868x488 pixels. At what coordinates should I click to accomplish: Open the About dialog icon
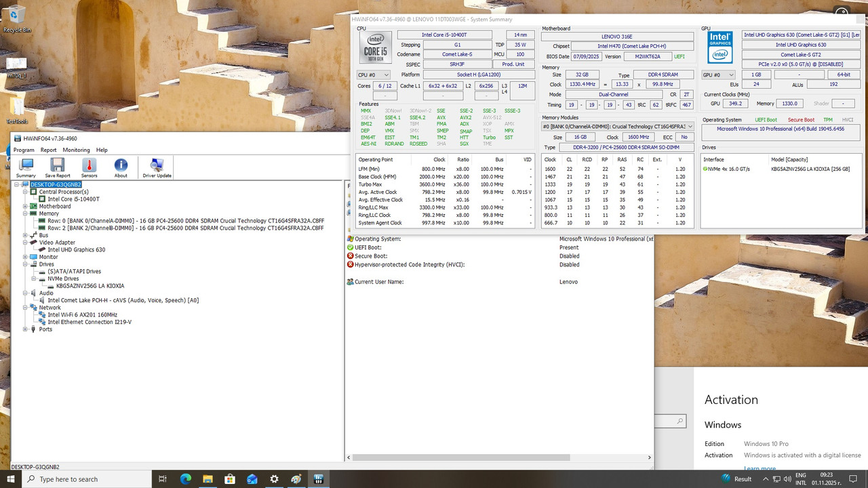121,167
